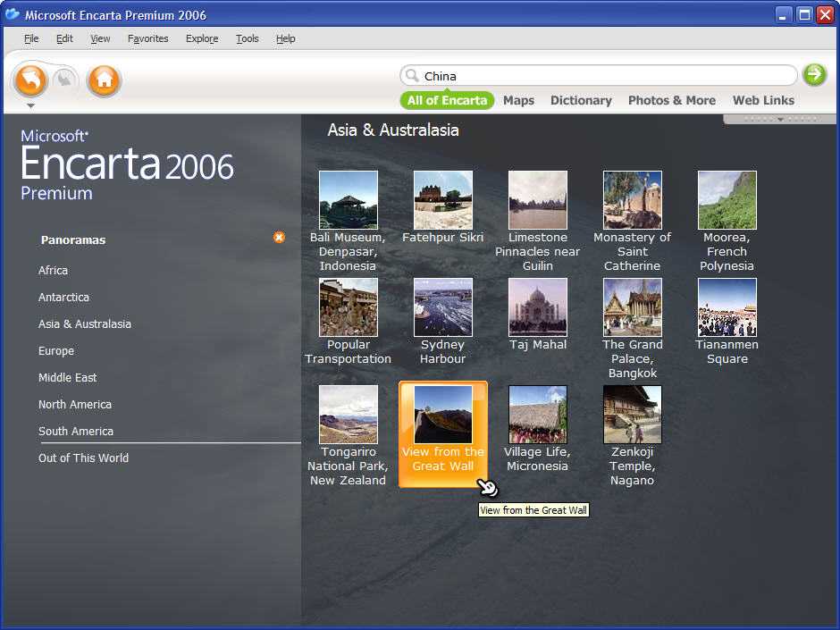Select South America in Panoramas list
The width and height of the screenshot is (840, 630).
click(76, 432)
